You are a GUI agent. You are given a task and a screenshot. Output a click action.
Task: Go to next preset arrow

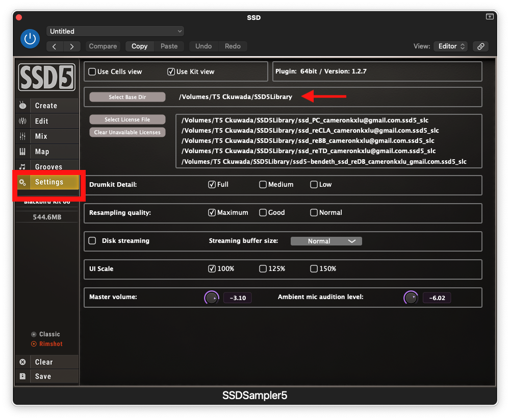(72, 46)
